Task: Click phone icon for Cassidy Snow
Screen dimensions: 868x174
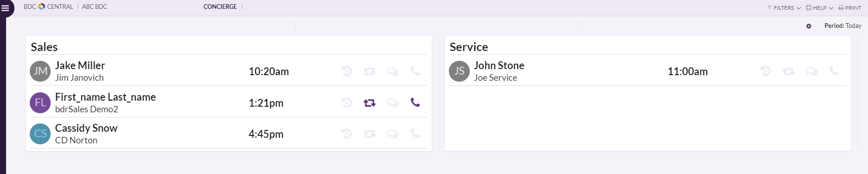Action: point(415,134)
